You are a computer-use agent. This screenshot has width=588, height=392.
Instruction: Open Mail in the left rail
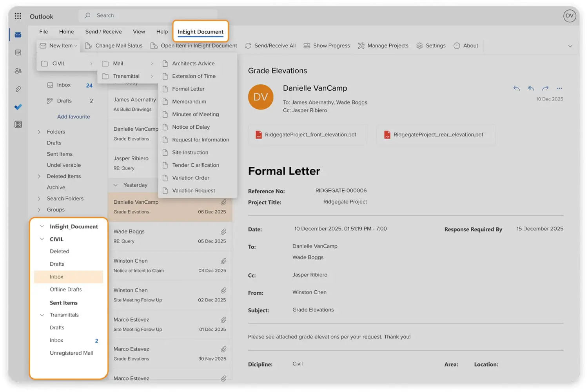(x=18, y=35)
